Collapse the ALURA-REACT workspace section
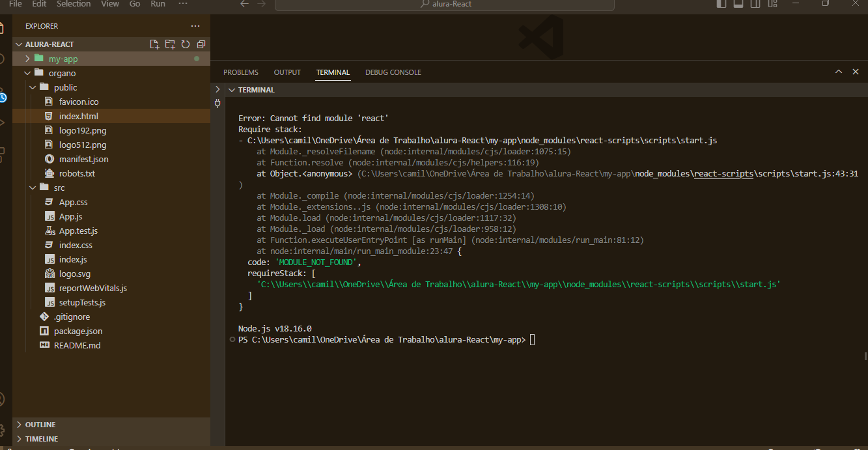The height and width of the screenshot is (450, 868). coord(19,44)
